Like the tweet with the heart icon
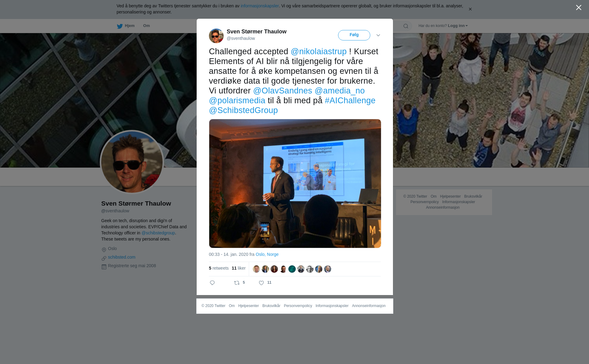The image size is (589, 364). click(261, 283)
